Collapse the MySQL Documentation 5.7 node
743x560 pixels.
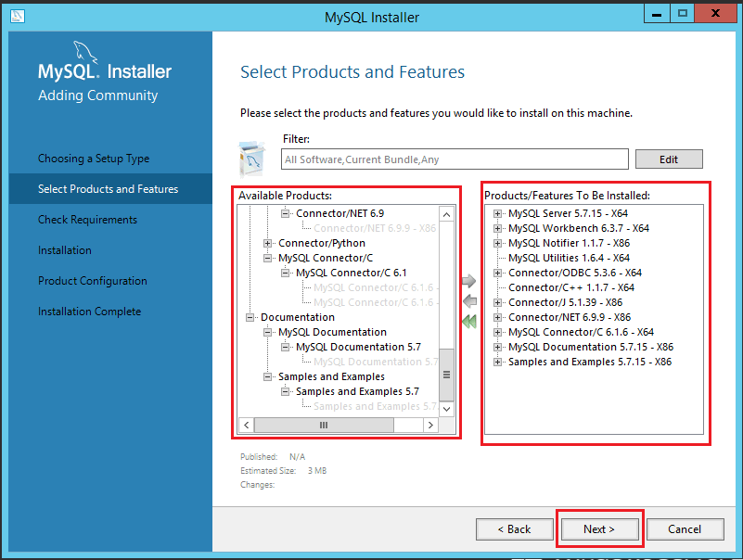286,347
